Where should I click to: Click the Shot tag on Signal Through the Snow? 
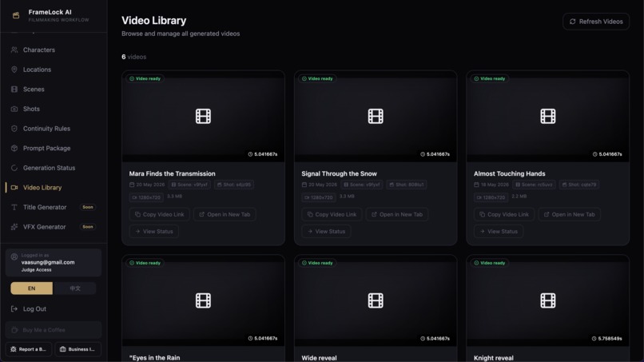tap(406, 185)
